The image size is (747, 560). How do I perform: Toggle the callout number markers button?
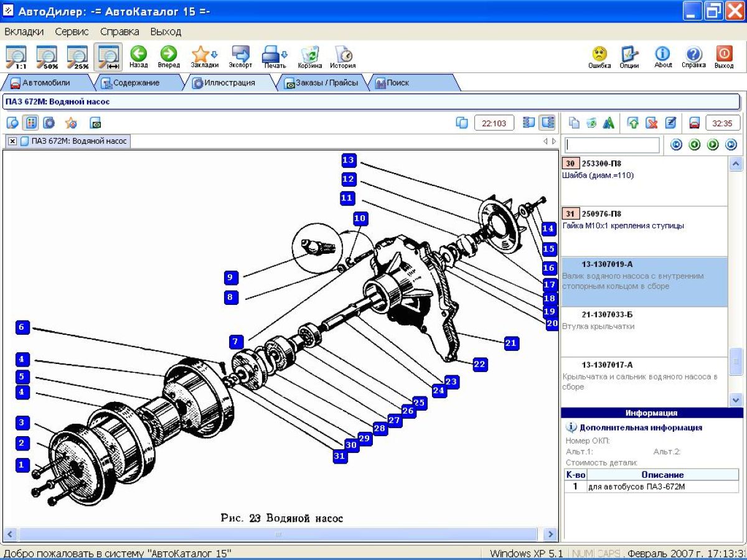(x=31, y=123)
